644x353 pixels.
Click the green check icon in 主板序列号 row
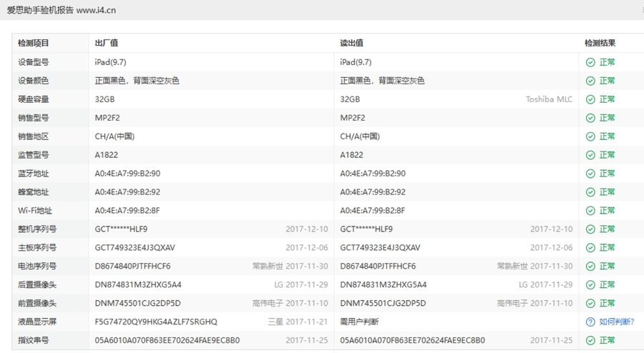click(590, 248)
